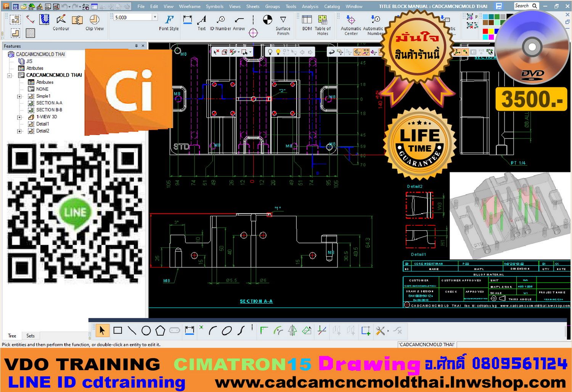This screenshot has width=572, height=392.
Task: Select the ID Number tool
Action: (x=220, y=20)
